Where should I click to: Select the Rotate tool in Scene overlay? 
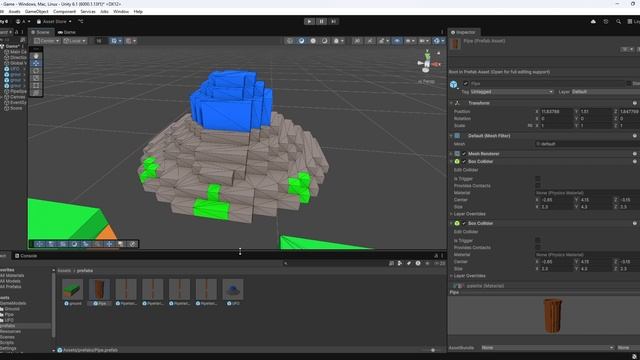point(36,71)
